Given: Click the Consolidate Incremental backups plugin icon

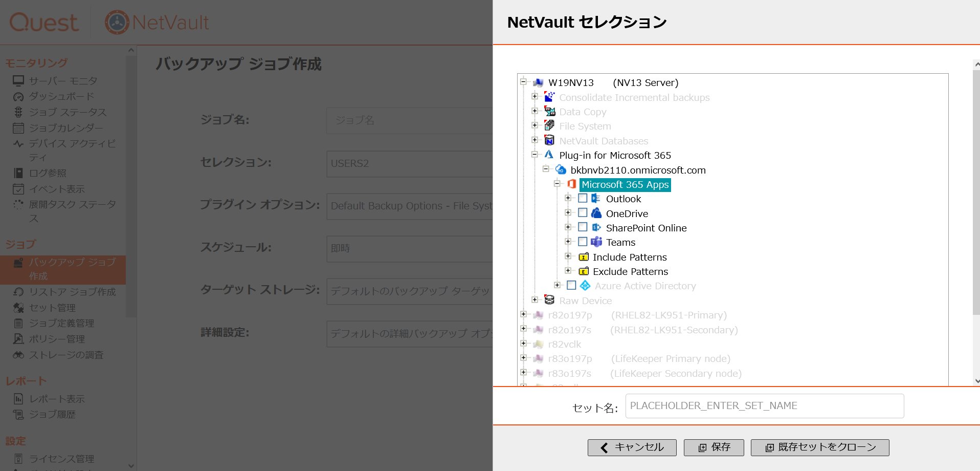Looking at the screenshot, I should (549, 97).
